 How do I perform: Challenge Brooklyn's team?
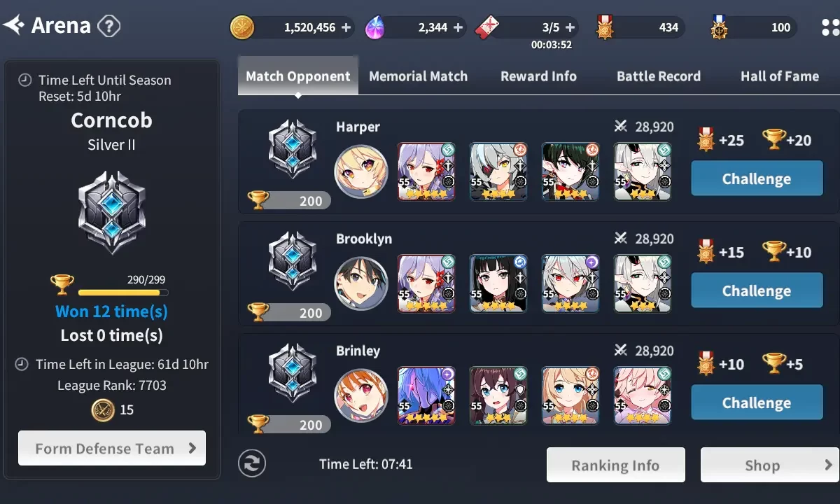click(x=757, y=290)
